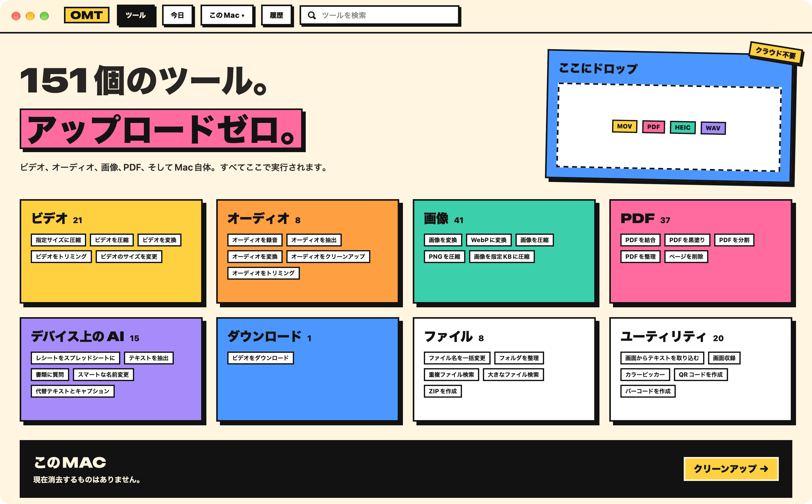The height and width of the screenshot is (504, 812).
Task: Open the ページを削除 tool
Action: (686, 257)
